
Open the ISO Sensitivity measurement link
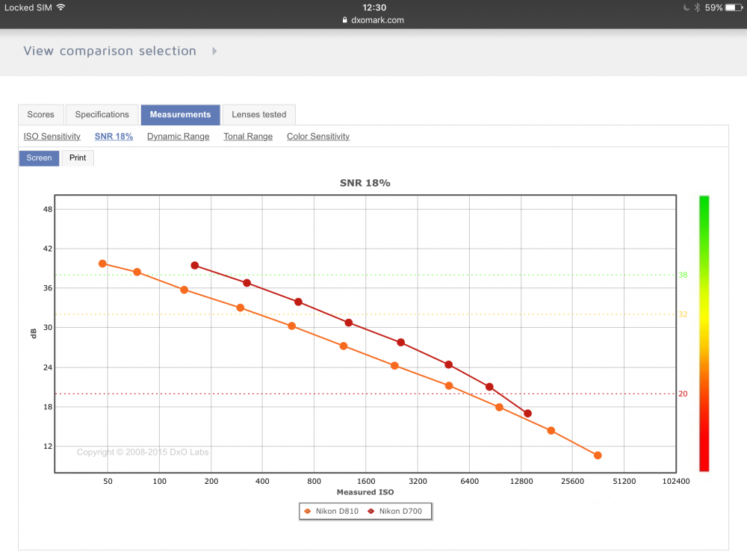point(52,136)
